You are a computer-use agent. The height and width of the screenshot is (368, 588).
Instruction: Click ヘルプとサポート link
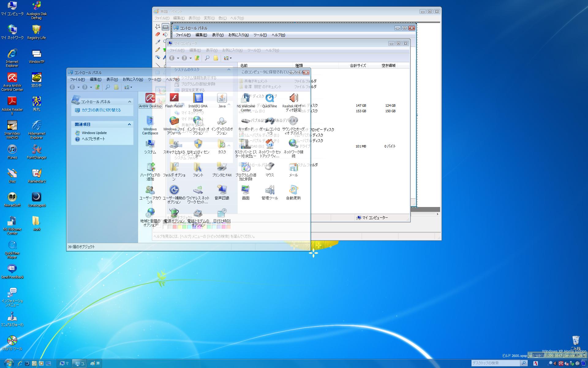pyautogui.click(x=93, y=139)
